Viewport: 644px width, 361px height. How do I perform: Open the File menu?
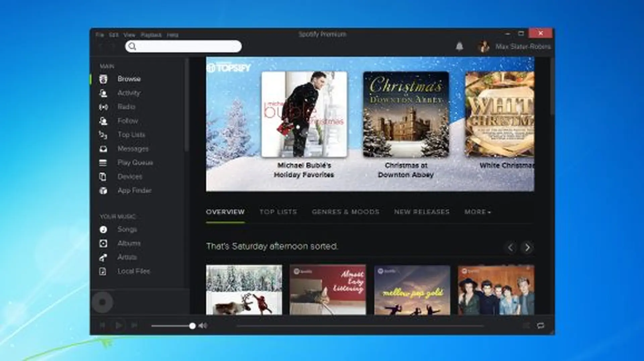[x=100, y=35]
